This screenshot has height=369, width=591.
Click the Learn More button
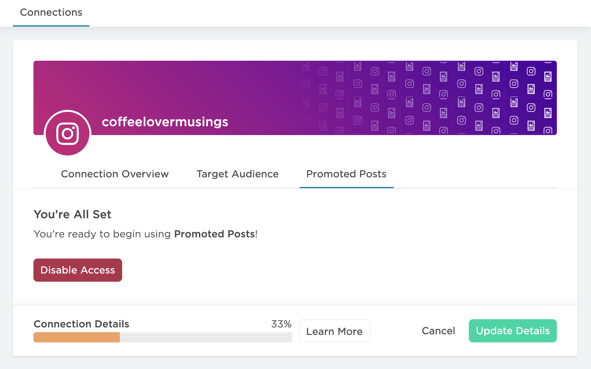(x=334, y=331)
